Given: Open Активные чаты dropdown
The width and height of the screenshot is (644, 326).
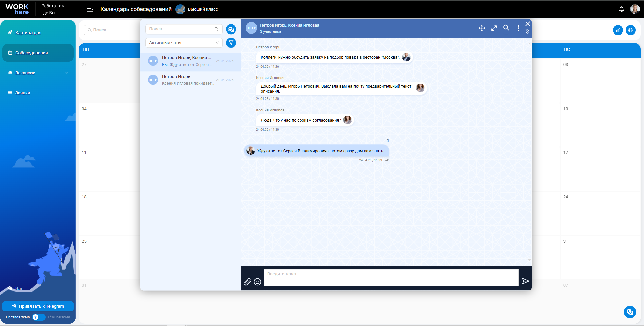Looking at the screenshot, I should (184, 43).
